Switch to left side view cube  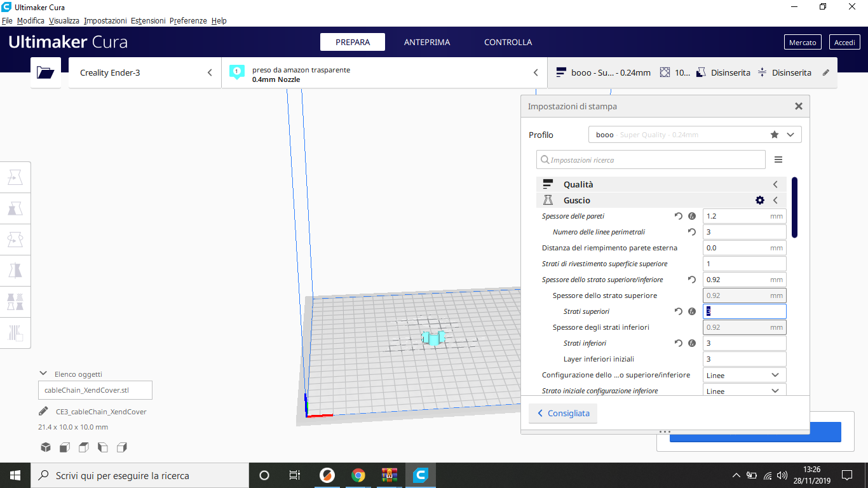(103, 447)
